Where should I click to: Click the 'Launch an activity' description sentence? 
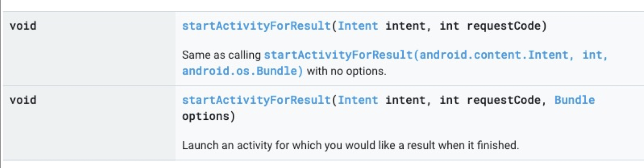click(x=350, y=145)
